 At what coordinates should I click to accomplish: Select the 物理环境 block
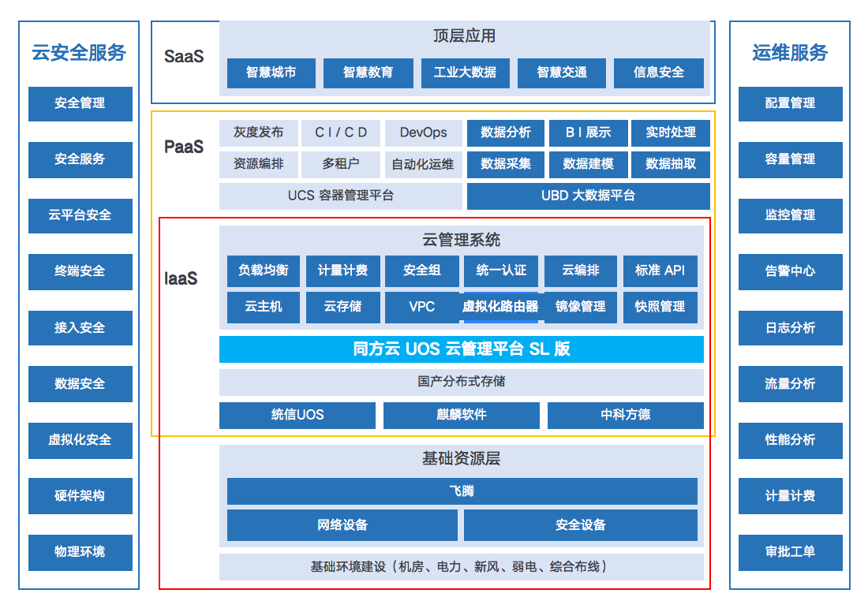coord(80,552)
